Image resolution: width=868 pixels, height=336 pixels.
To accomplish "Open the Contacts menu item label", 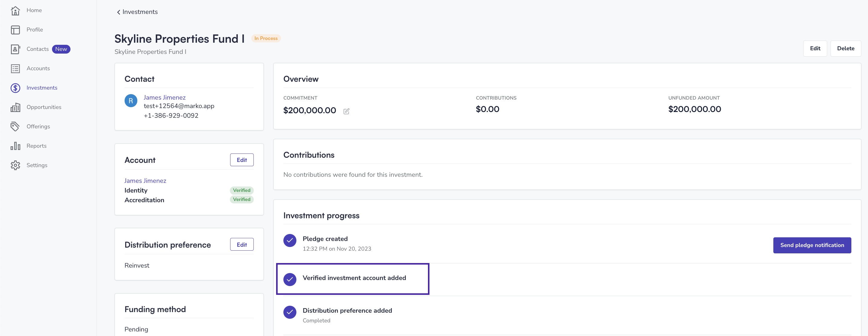I will point(38,49).
